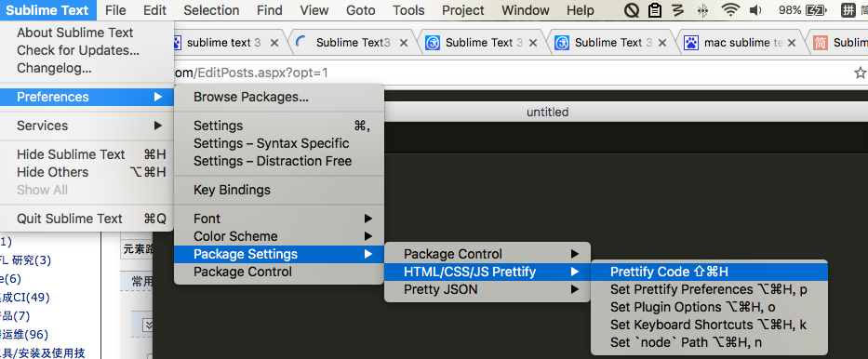Run Prettify Code
The width and height of the screenshot is (868, 359).
tap(710, 272)
